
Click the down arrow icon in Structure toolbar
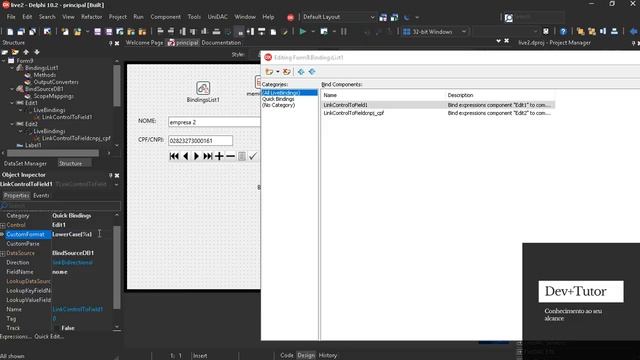click(37, 52)
